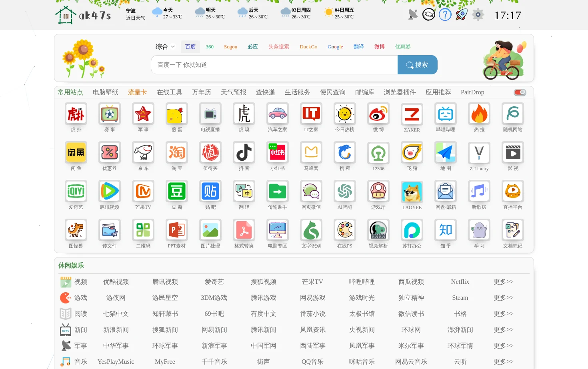Open the 煎蛋 icon
This screenshot has width=588, height=369.
pyautogui.click(x=177, y=114)
